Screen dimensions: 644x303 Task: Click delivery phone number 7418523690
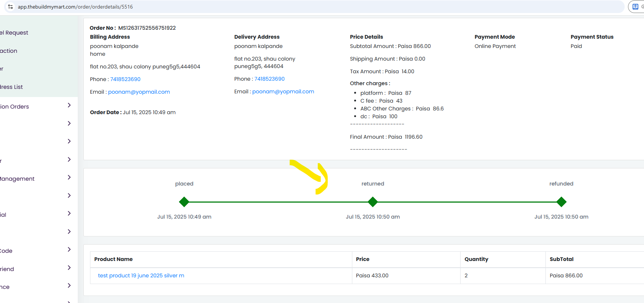tap(269, 79)
